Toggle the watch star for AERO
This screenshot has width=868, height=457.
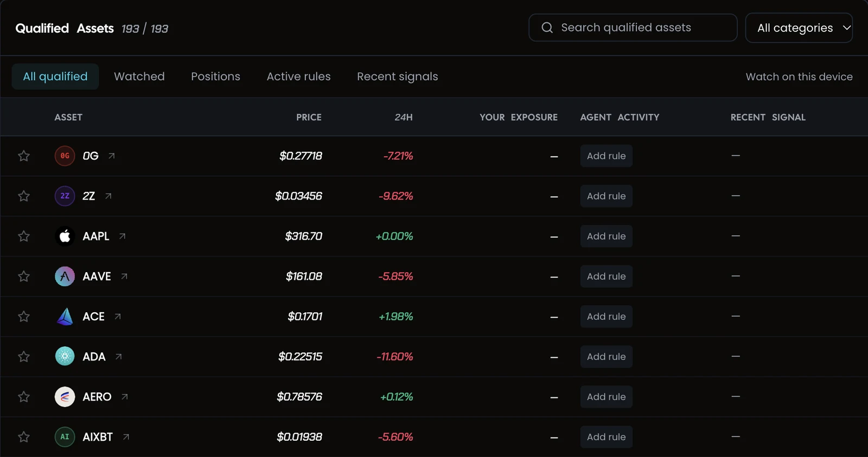click(x=24, y=397)
